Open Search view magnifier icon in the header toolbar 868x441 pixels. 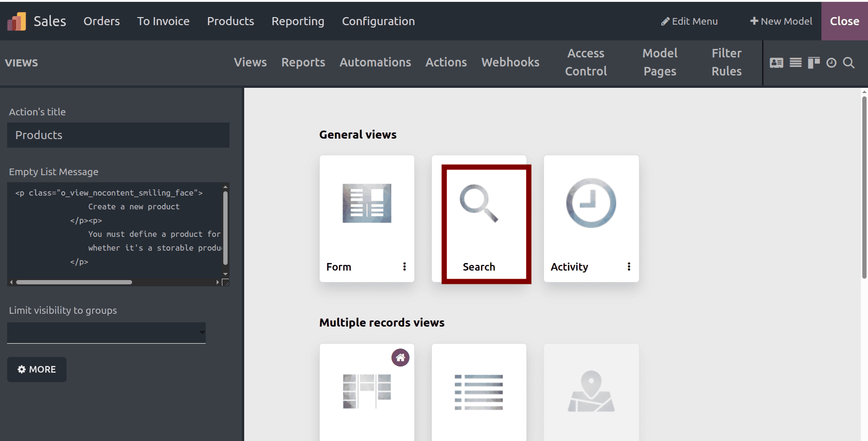(849, 63)
